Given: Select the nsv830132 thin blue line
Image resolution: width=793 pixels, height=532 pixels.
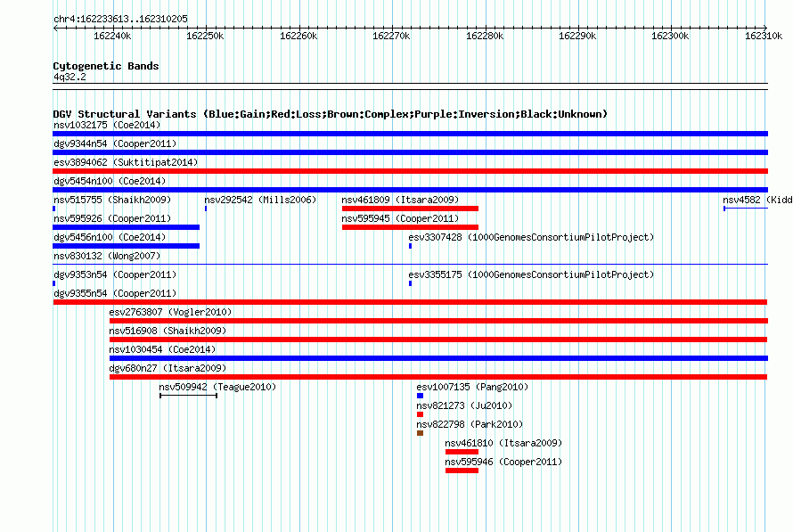Looking at the screenshot, I should 410,264.
